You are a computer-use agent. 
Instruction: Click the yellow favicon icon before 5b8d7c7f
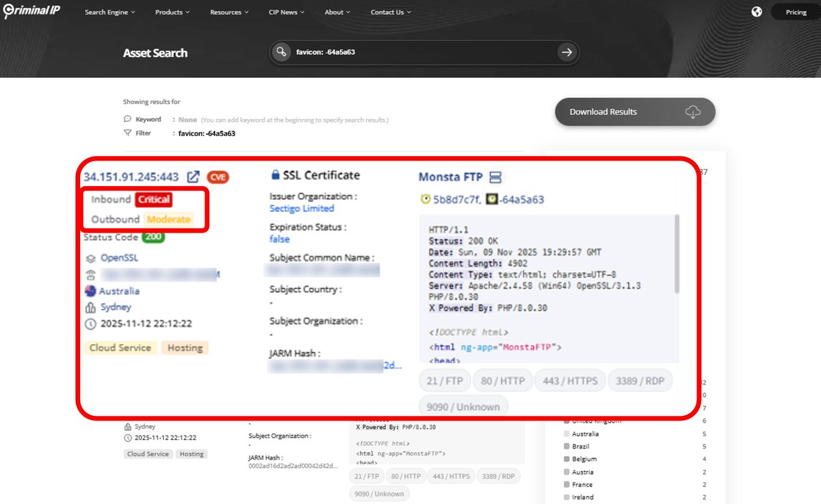click(425, 198)
